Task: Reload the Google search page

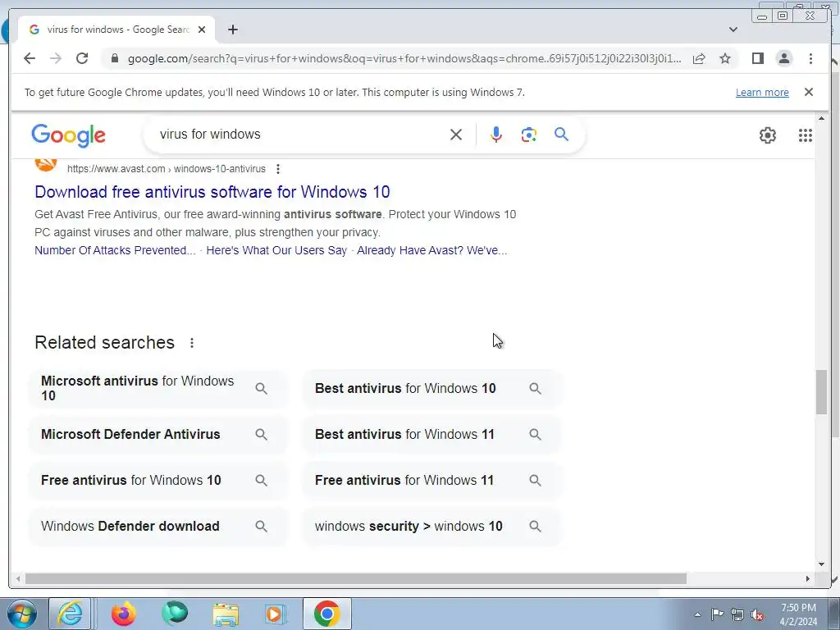Action: [82, 58]
